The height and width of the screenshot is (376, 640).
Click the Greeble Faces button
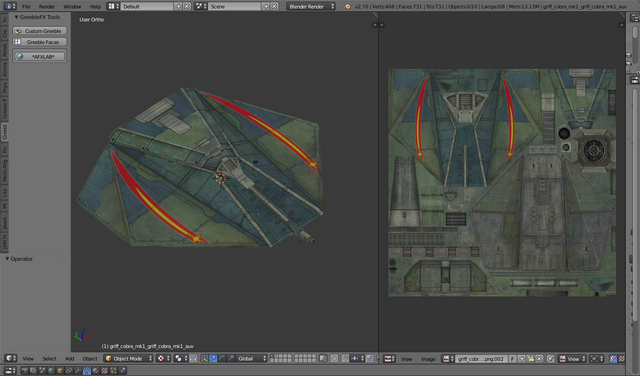tap(40, 42)
